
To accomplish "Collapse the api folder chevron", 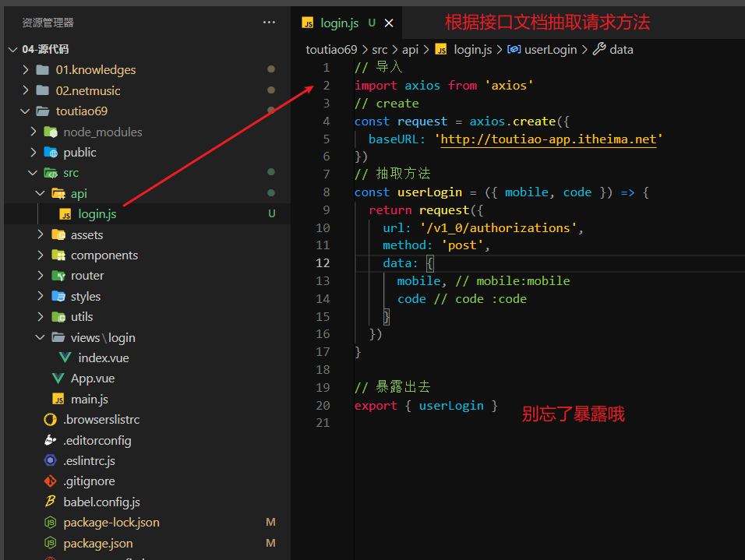I will 41,193.
